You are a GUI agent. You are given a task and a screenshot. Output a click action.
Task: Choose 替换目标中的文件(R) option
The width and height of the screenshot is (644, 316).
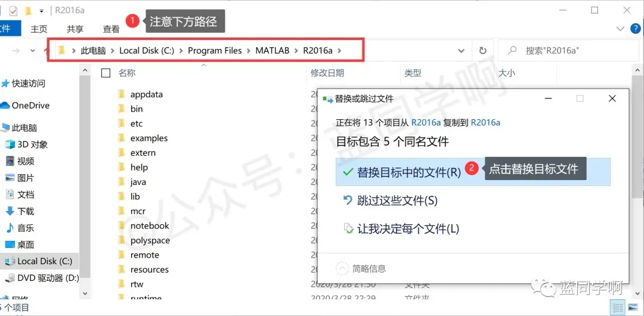(473, 171)
